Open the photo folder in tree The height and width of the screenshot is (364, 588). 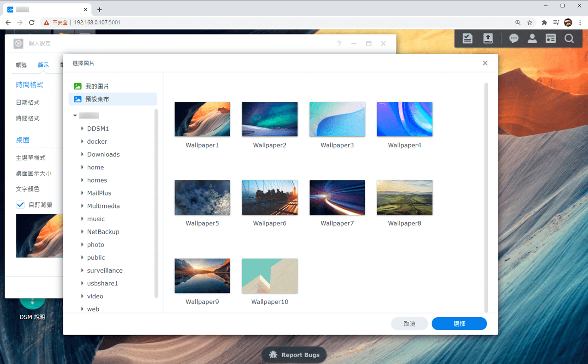(x=96, y=245)
